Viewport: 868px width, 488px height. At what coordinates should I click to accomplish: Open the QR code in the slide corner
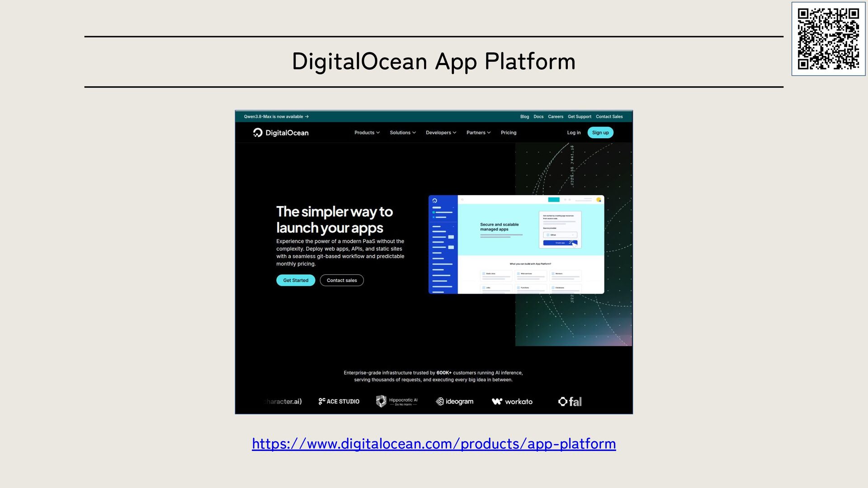(828, 39)
